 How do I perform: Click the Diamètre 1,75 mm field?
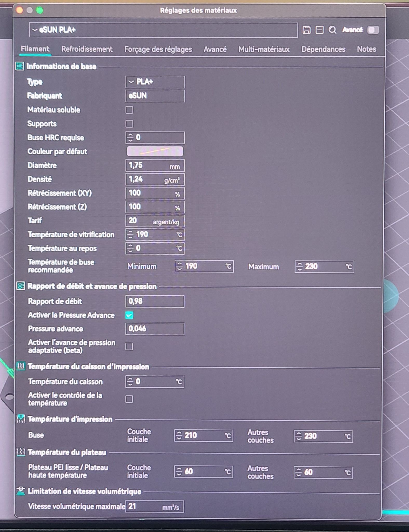tap(155, 165)
